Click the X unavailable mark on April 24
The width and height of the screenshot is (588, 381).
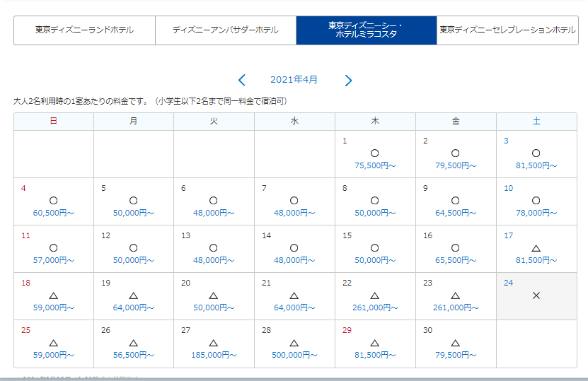(536, 295)
